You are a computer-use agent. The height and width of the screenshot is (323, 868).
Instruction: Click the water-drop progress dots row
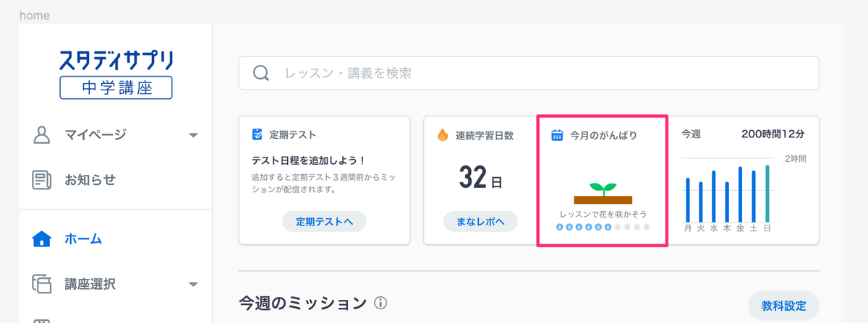tap(603, 227)
